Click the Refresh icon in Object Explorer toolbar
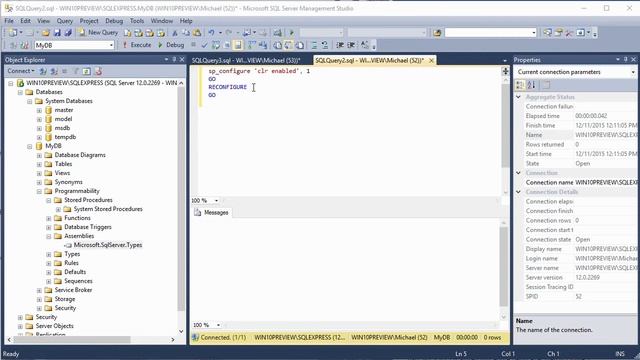Screen dimensions: 640x360 coord(87,71)
